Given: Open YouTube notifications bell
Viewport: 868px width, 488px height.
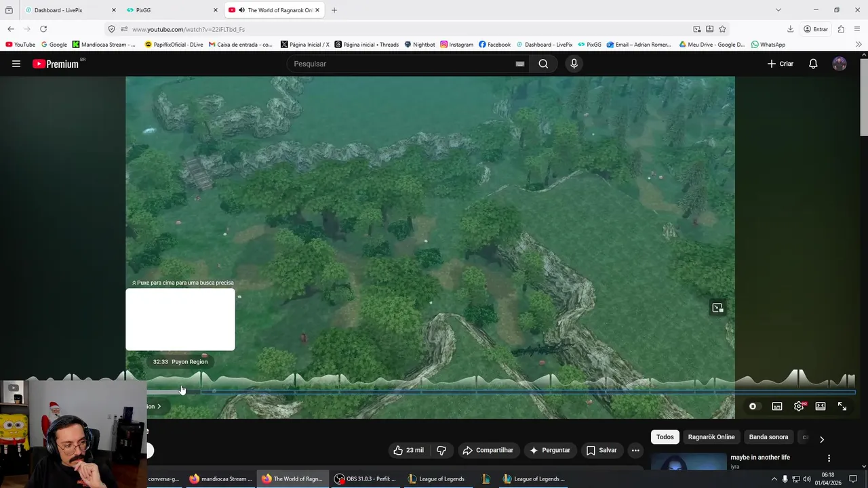Looking at the screenshot, I should click(x=813, y=64).
